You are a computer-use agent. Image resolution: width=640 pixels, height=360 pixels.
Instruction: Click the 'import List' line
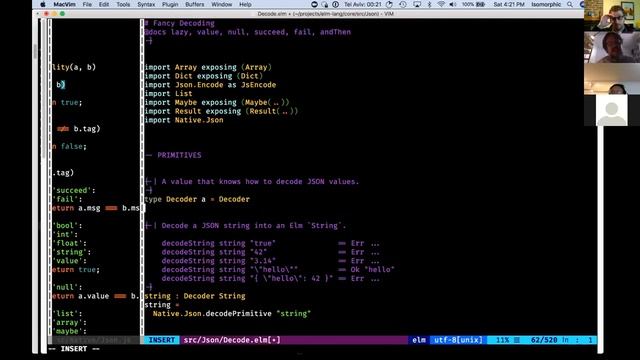[168, 94]
